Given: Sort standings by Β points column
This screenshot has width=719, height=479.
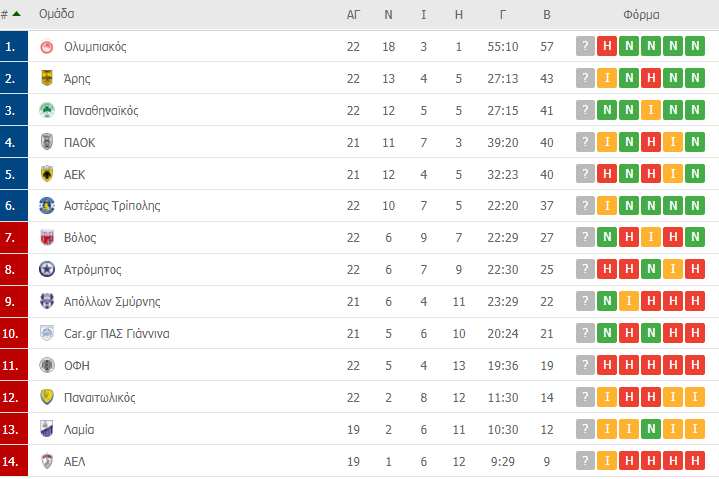Looking at the screenshot, I should click(x=546, y=15).
